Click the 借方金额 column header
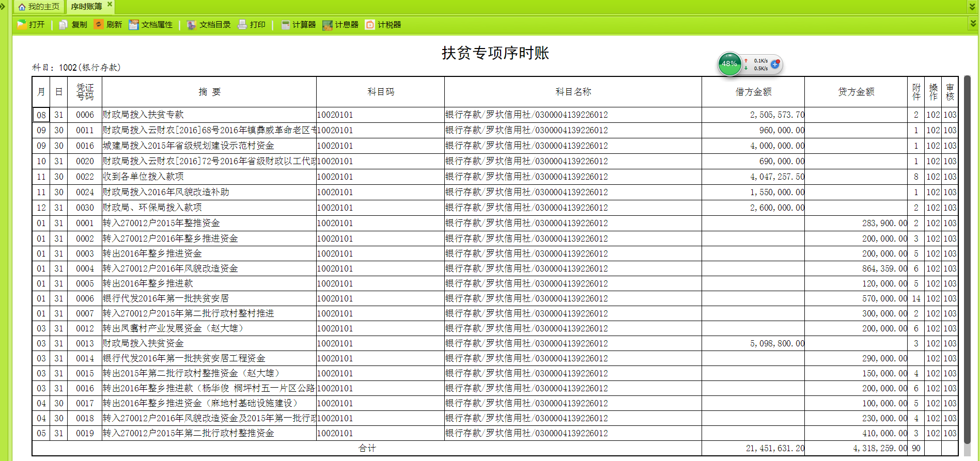This screenshot has height=461, width=980. click(x=753, y=92)
